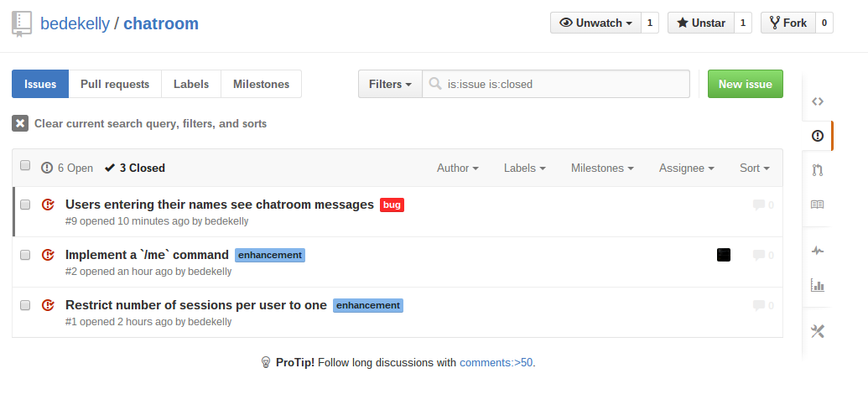
Task: Show the 6 Open issues
Action: point(67,168)
